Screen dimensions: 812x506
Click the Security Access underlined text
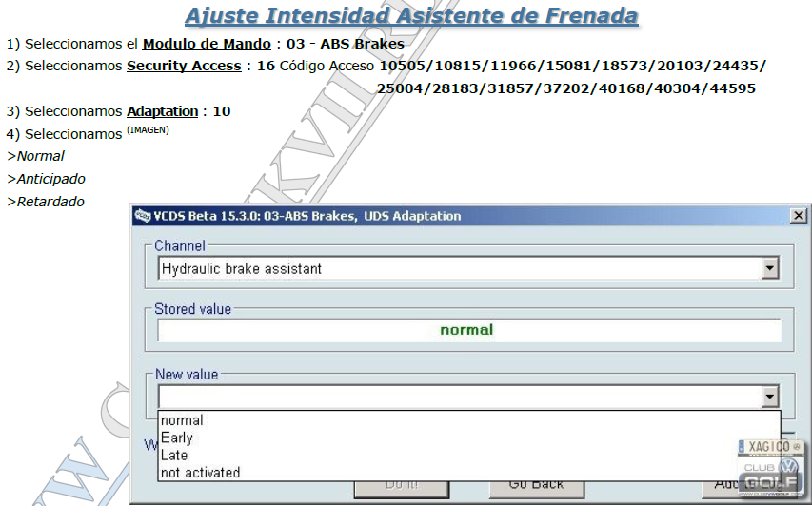(x=184, y=67)
